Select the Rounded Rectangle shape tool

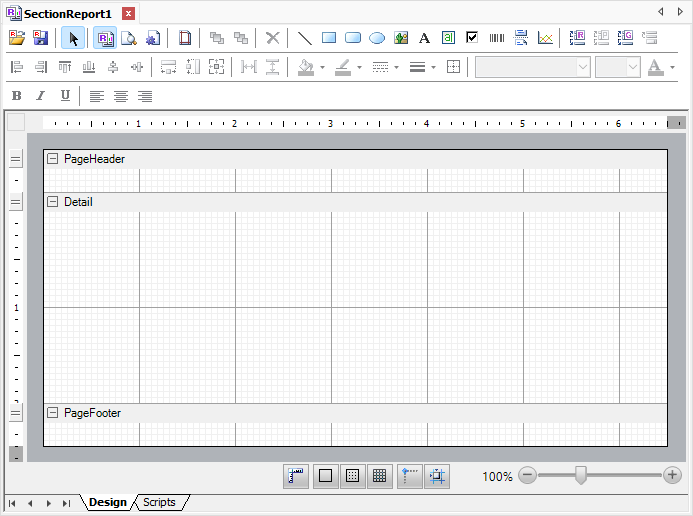(353, 38)
